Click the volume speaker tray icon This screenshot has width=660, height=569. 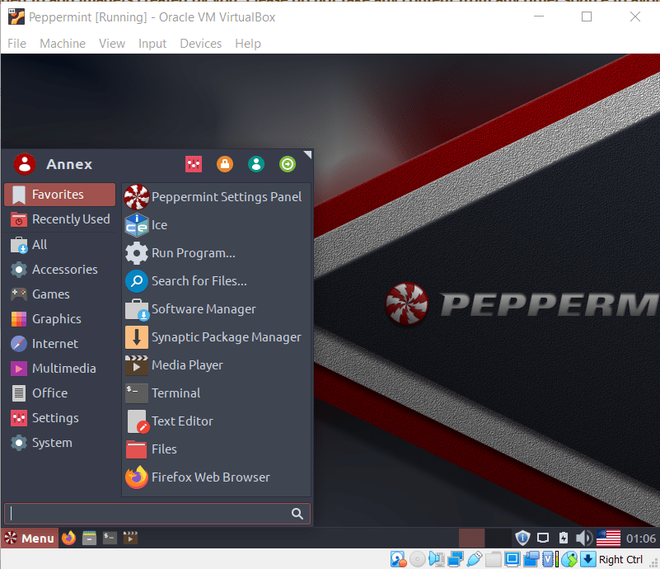[x=584, y=538]
